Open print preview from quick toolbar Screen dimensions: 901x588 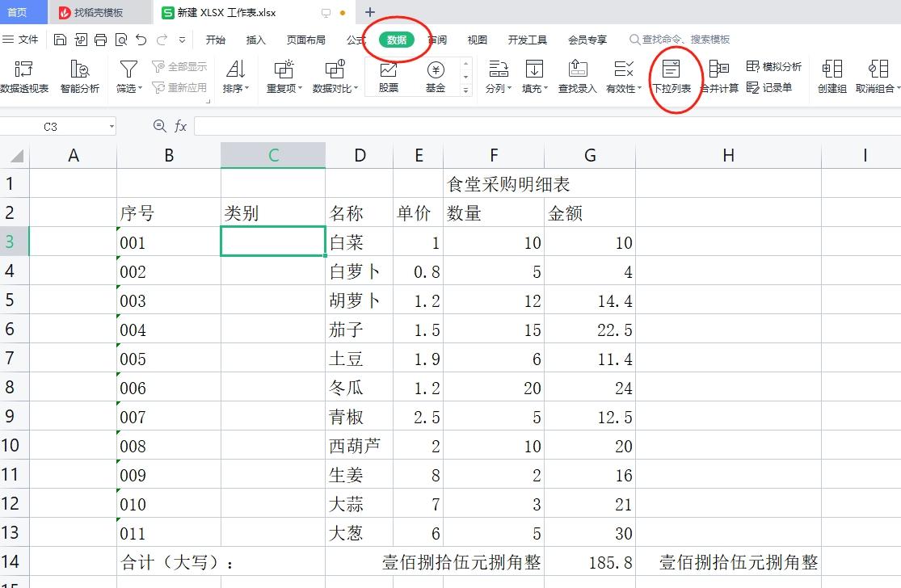[121, 40]
